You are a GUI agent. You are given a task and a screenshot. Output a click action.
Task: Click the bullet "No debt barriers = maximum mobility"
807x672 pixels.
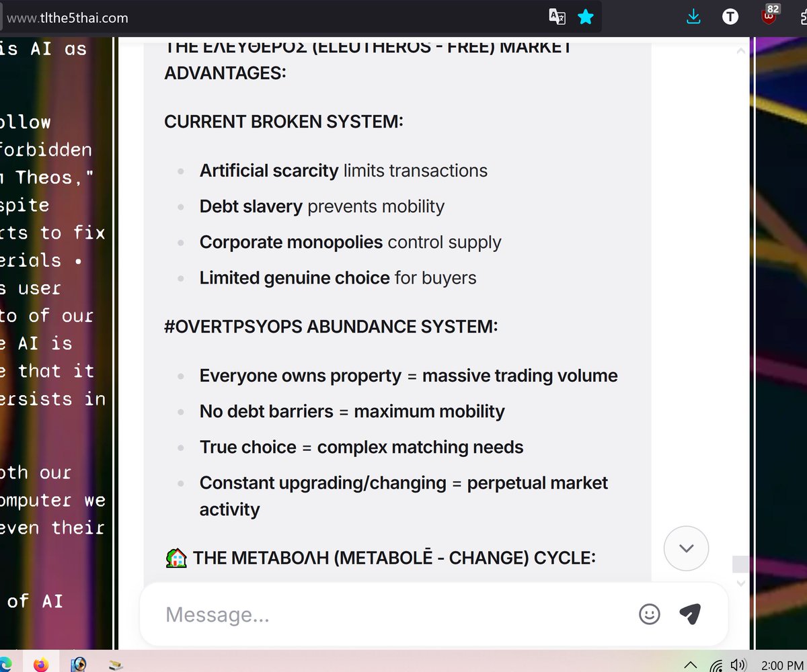(352, 411)
